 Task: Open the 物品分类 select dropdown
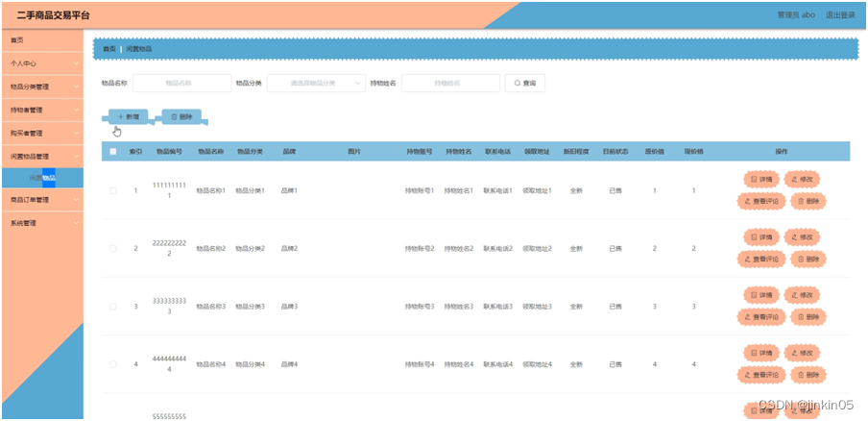point(316,83)
